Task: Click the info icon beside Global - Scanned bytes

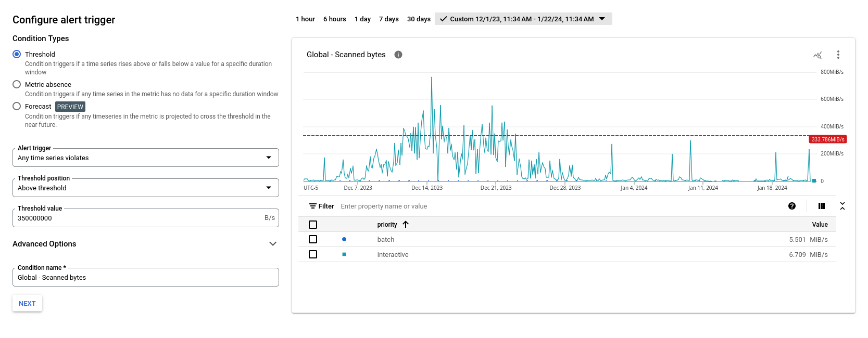Action: click(x=398, y=55)
